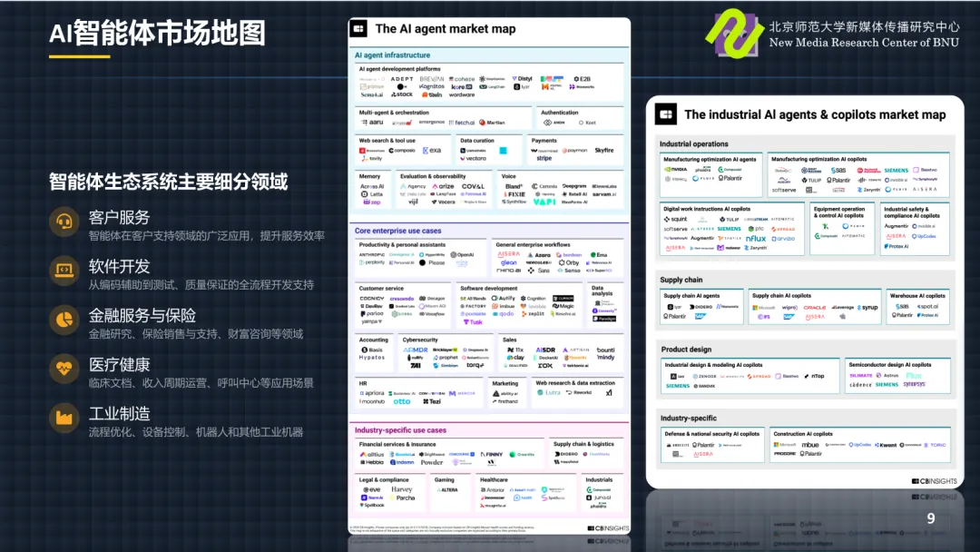Click the slide title AI智能体市场地图

[158, 33]
